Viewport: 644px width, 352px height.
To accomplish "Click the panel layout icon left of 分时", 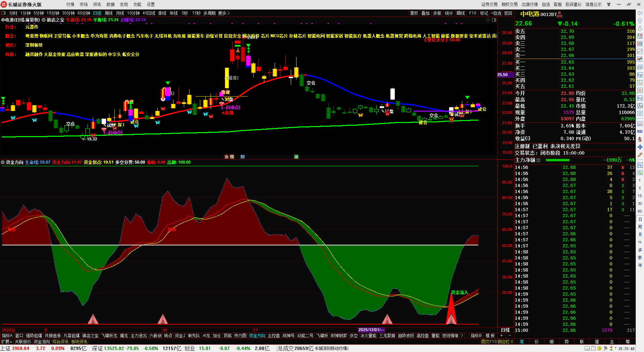I will click(x=4, y=13).
